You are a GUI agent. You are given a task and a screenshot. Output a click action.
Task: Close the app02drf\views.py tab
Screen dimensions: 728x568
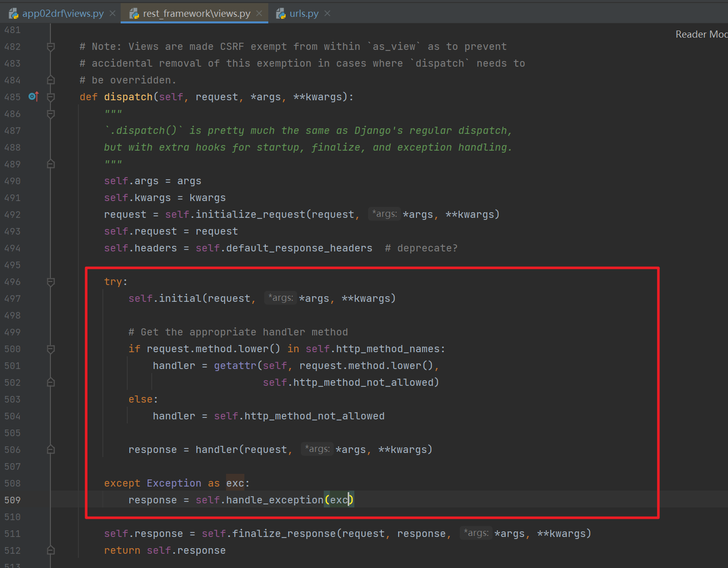pos(112,13)
